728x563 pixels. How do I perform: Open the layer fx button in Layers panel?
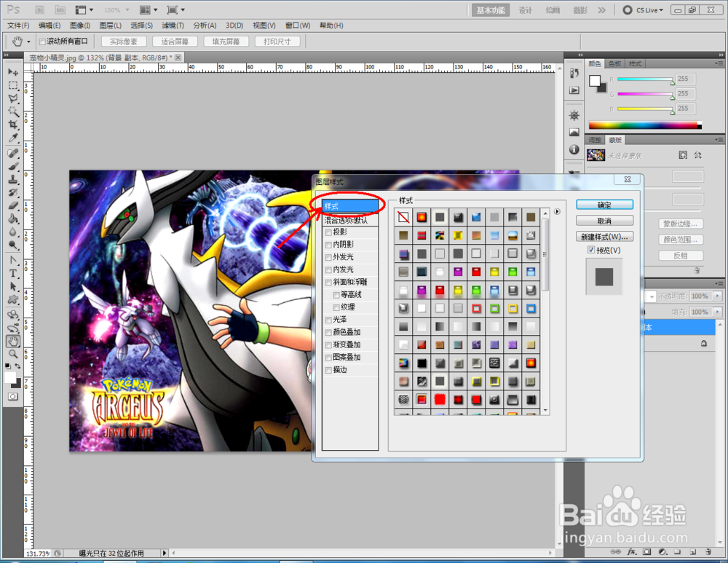click(x=631, y=552)
